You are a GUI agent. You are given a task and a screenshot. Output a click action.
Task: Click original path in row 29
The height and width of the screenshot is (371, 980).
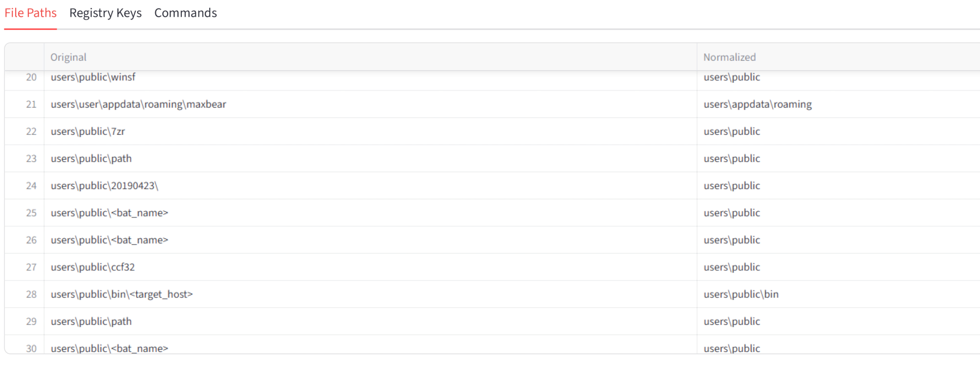[x=91, y=322]
